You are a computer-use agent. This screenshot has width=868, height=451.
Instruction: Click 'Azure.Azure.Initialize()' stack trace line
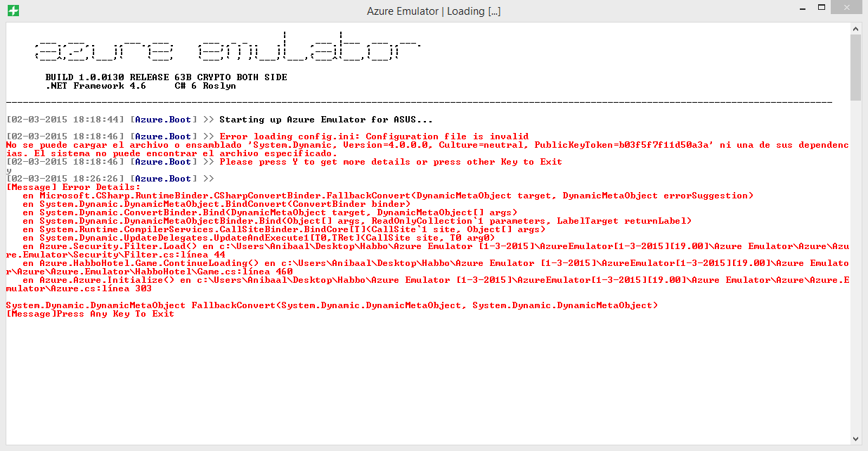pos(427,284)
